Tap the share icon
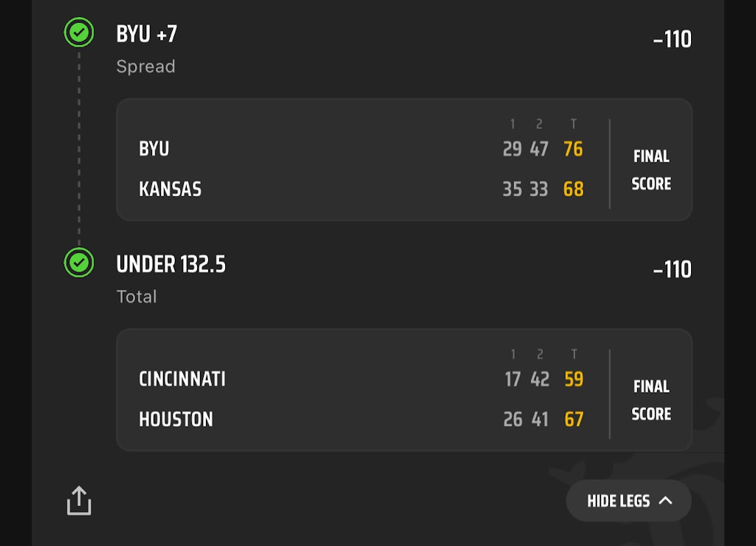Screen dimensions: 756x546 click(79, 500)
